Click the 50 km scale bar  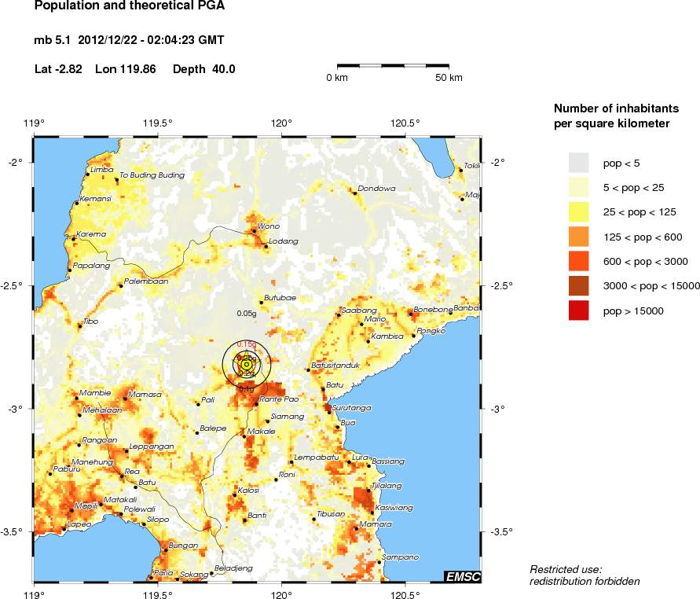[393, 66]
